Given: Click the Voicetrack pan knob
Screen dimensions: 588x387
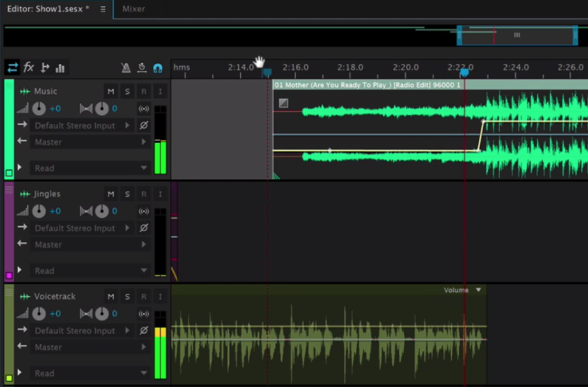Looking at the screenshot, I should 102,314.
